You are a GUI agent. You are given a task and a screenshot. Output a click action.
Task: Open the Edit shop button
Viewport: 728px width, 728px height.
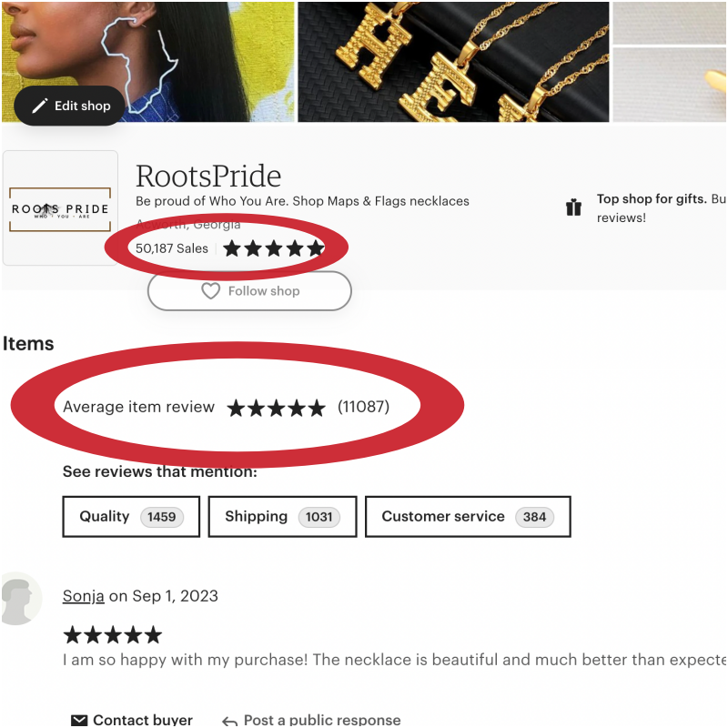[x=70, y=106]
